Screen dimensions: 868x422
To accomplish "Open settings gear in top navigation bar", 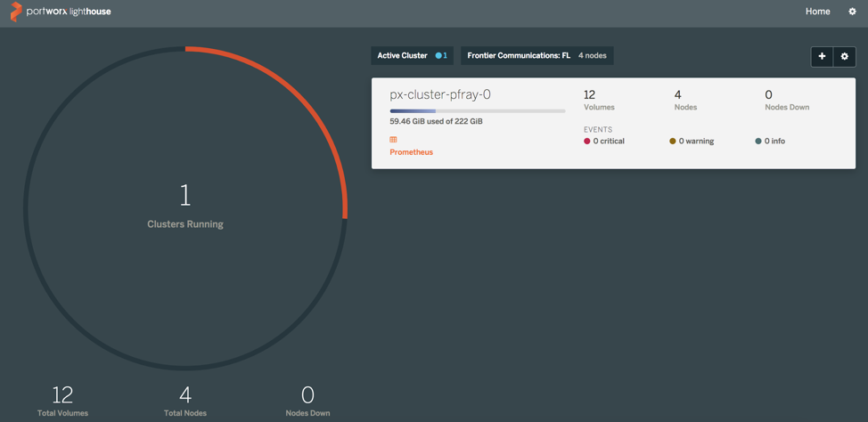I will [853, 12].
